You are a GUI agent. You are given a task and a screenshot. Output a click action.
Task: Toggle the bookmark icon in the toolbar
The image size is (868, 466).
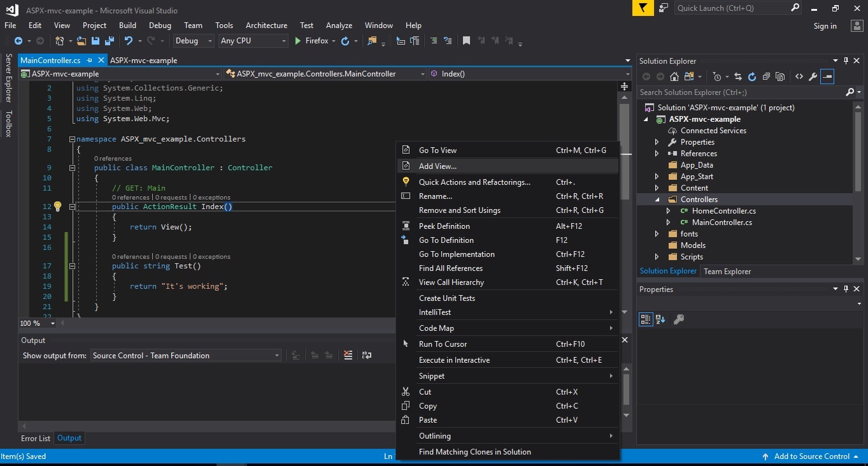466,41
